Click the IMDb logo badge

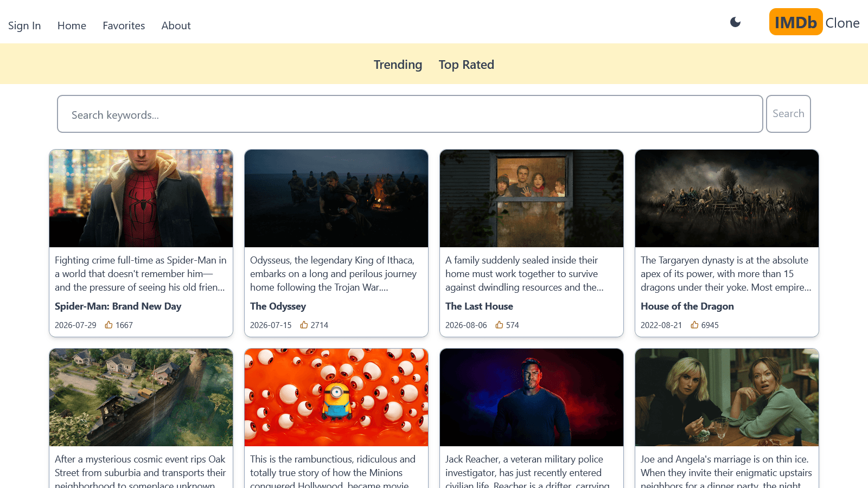click(x=796, y=22)
